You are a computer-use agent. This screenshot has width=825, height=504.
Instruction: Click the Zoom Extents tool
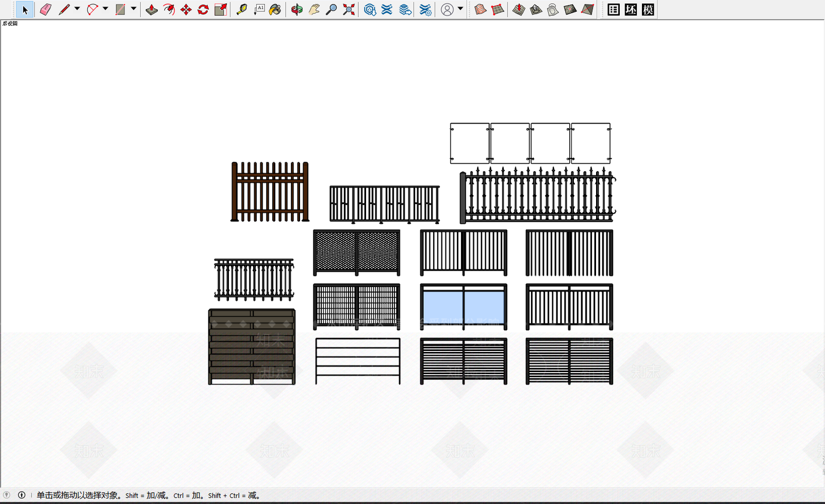[349, 9]
